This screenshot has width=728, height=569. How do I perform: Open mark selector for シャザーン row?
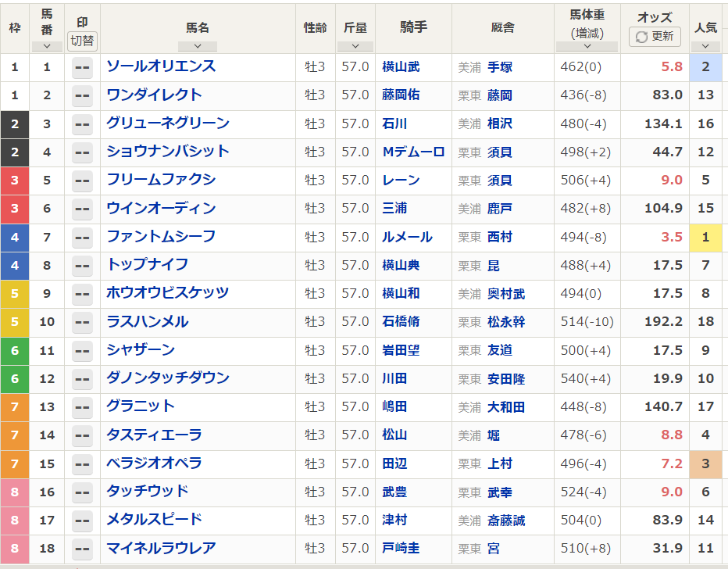point(82,351)
